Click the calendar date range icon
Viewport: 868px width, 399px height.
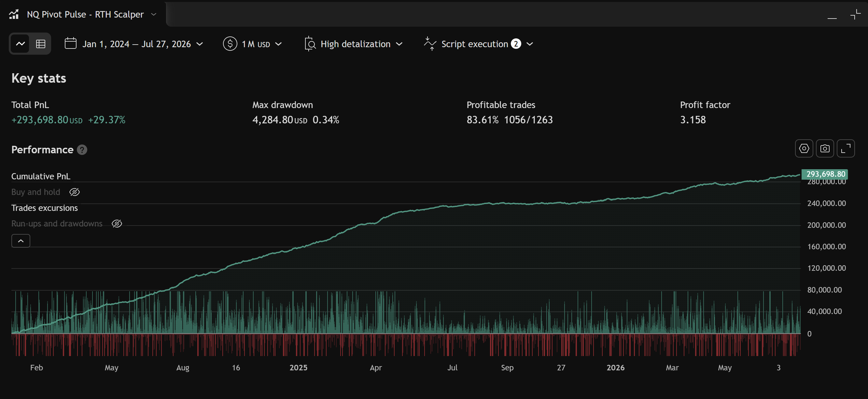70,44
